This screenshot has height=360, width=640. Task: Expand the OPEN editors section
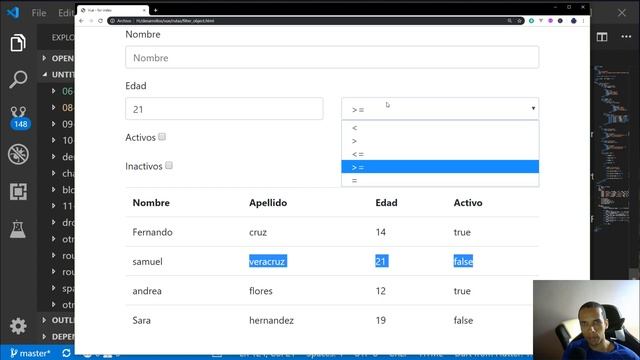click(x=57, y=58)
